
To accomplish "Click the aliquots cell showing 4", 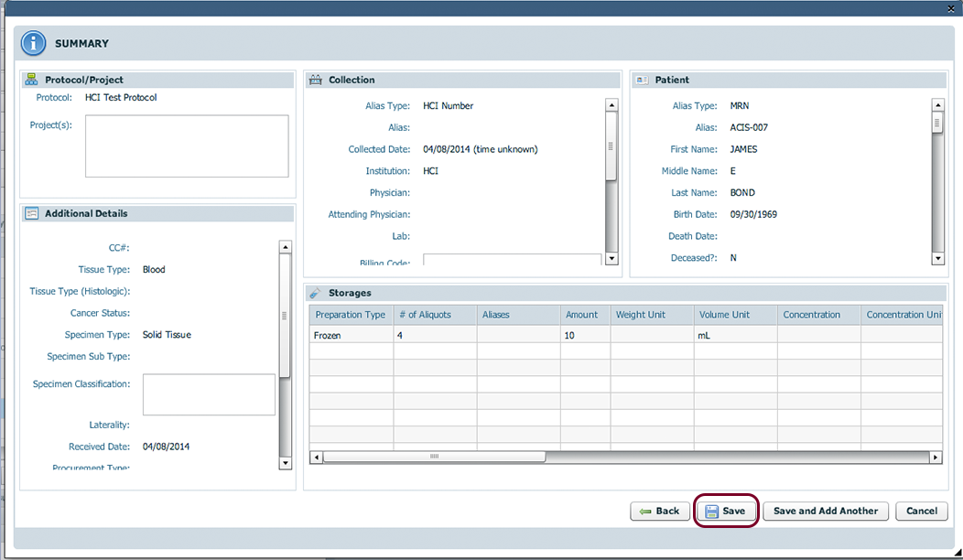I will pyautogui.click(x=435, y=335).
